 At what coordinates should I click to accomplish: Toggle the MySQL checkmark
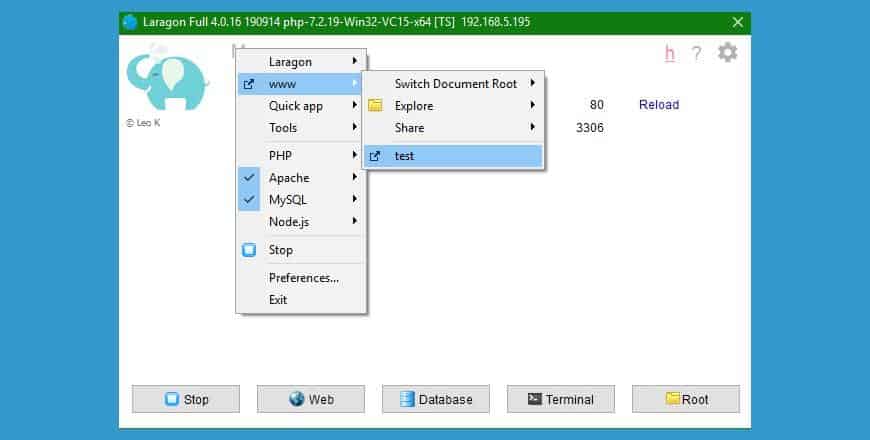pos(249,200)
